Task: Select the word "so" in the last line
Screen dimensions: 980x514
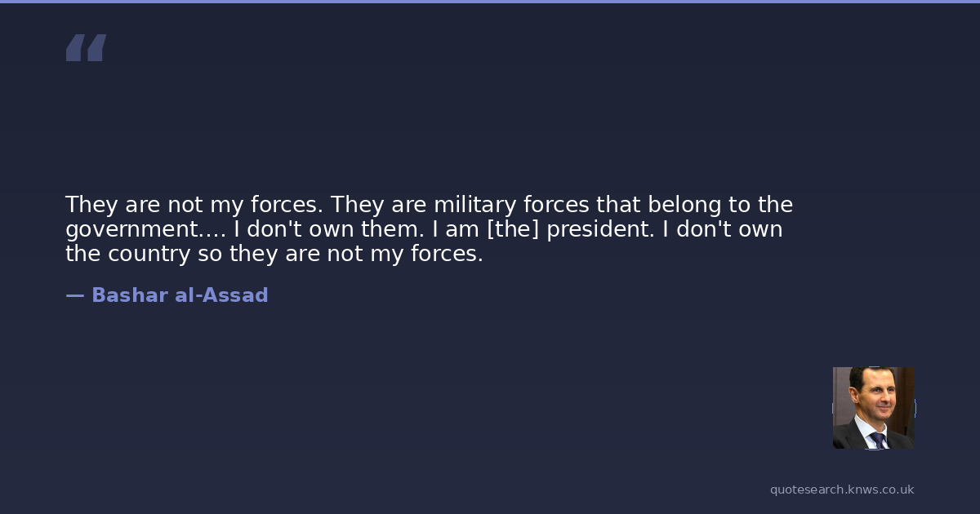Action: pyautogui.click(x=210, y=254)
